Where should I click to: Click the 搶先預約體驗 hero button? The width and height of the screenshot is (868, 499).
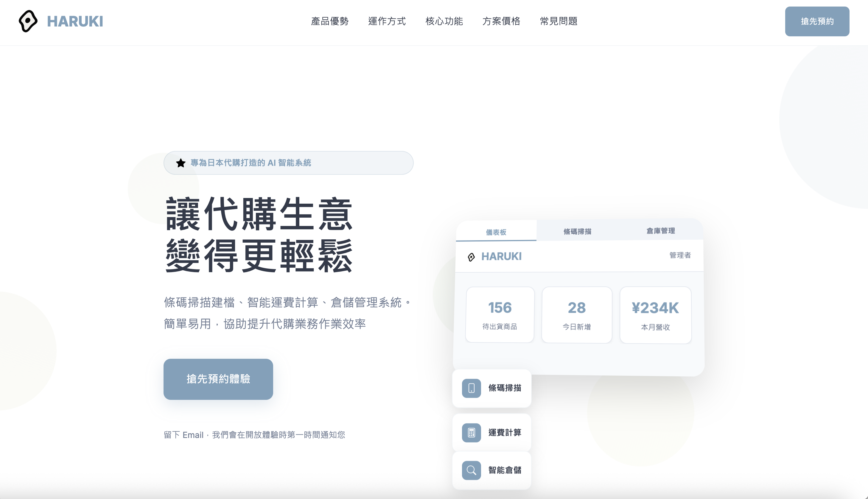[218, 379]
